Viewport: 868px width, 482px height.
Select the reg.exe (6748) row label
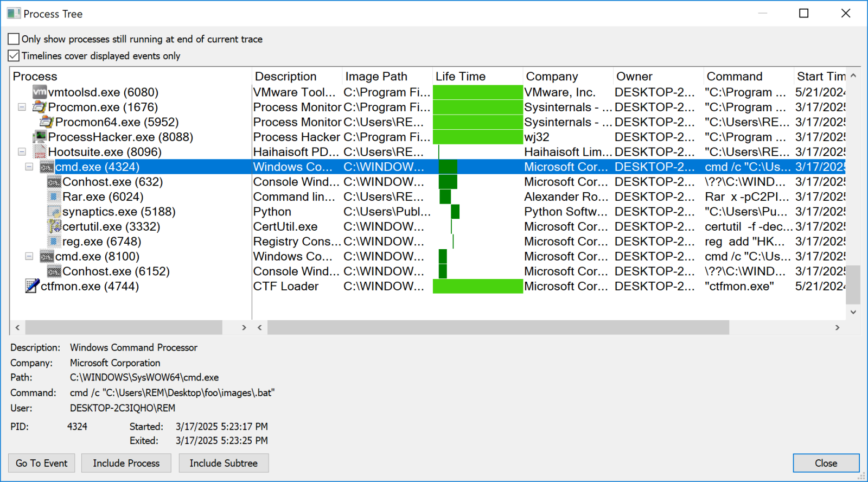(102, 241)
